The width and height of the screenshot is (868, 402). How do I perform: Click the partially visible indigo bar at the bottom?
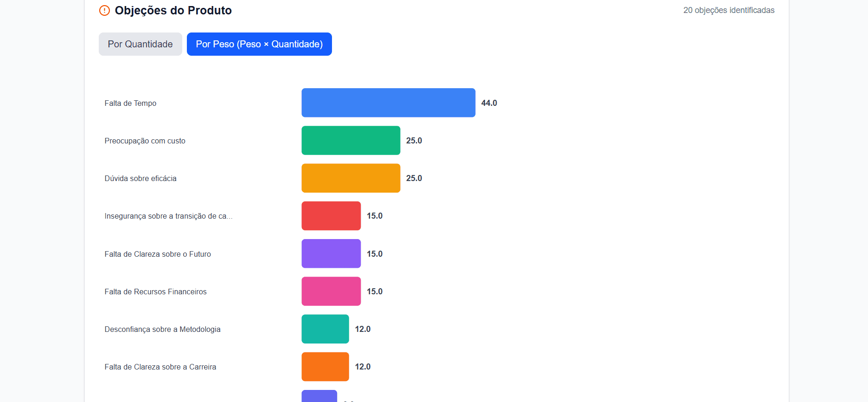pyautogui.click(x=319, y=396)
